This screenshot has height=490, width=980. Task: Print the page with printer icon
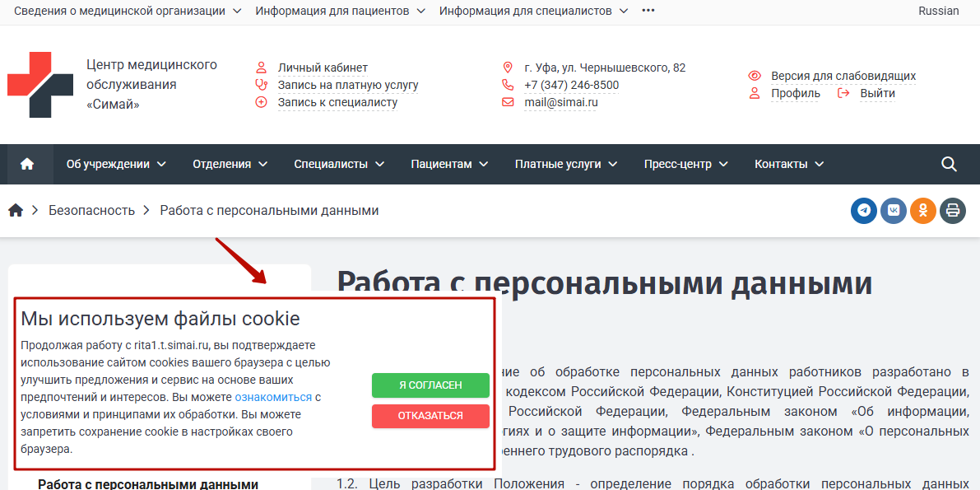pyautogui.click(x=952, y=211)
